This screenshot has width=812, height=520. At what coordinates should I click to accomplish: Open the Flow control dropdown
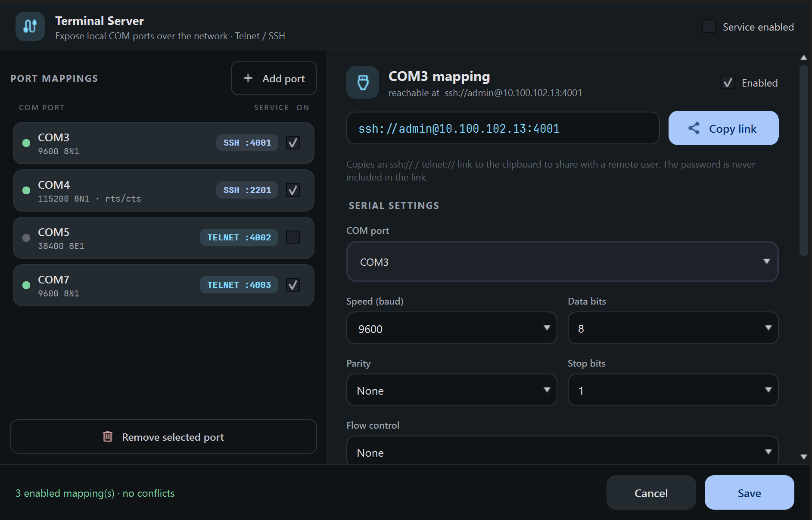point(562,450)
